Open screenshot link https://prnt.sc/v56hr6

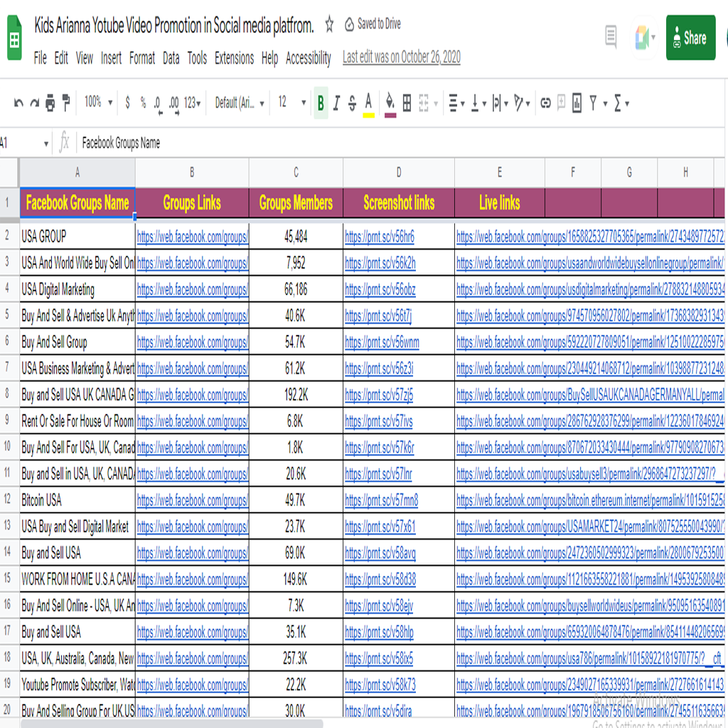(x=380, y=237)
